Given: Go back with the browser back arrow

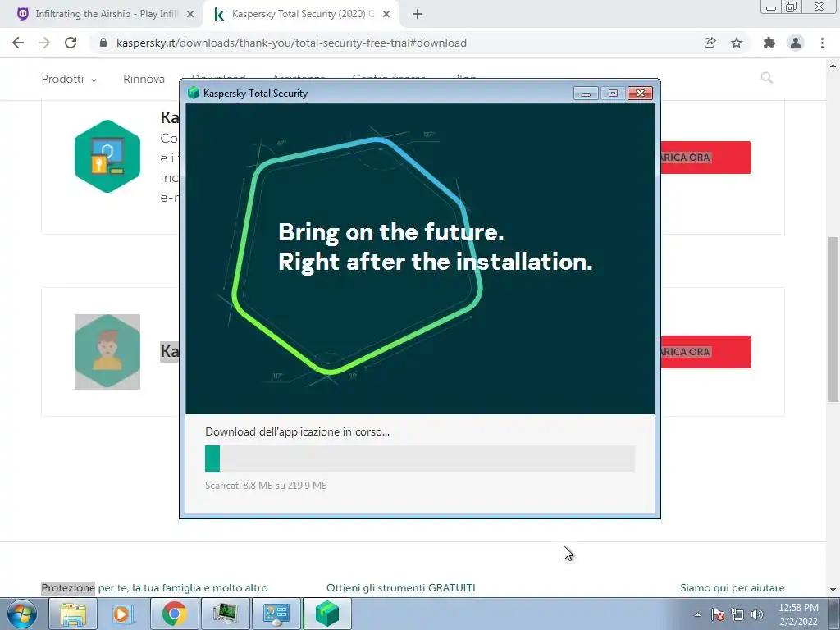Looking at the screenshot, I should coord(18,43).
